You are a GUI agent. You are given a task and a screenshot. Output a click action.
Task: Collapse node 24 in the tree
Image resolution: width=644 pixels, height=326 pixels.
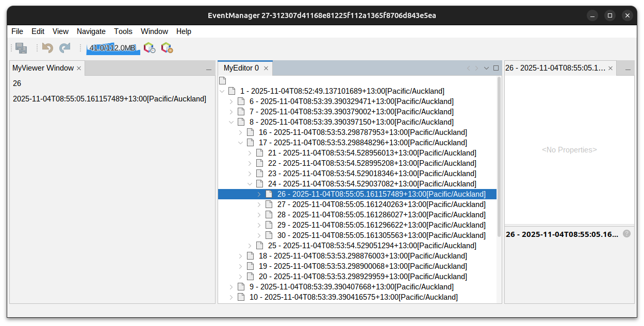[x=250, y=184]
